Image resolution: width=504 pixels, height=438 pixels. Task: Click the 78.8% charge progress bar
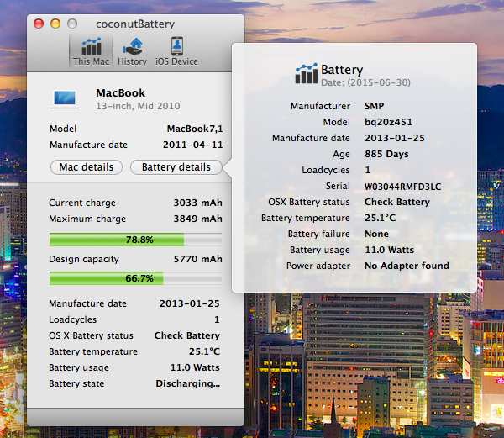pos(135,240)
